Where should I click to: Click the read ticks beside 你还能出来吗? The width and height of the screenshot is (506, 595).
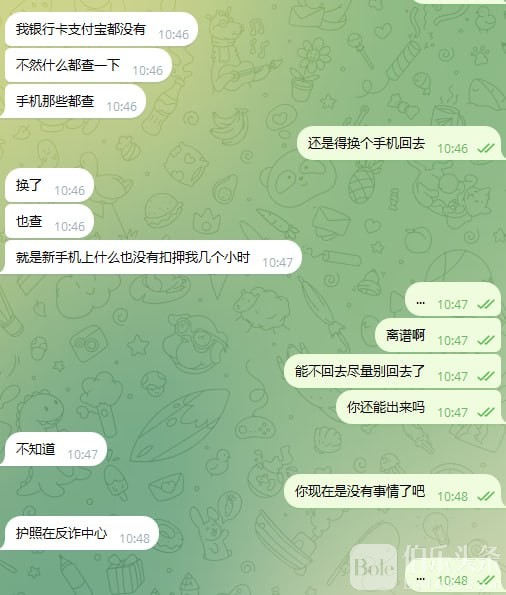point(486,412)
